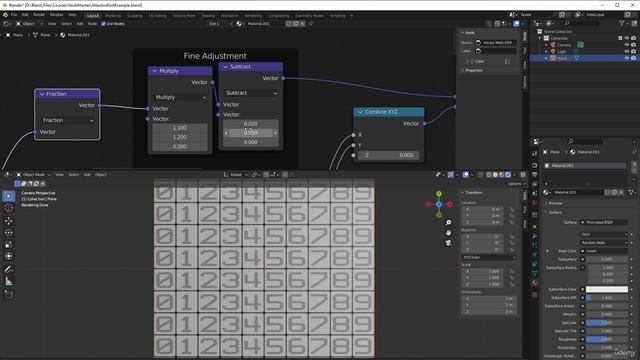Screen dimensions: 640x360
Task: Select the Transform tool in viewport toolbar
Action: [9, 256]
